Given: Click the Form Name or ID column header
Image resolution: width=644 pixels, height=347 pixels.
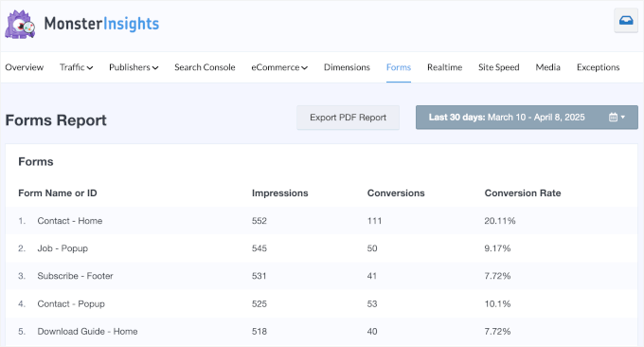Looking at the screenshot, I should click(x=58, y=193).
